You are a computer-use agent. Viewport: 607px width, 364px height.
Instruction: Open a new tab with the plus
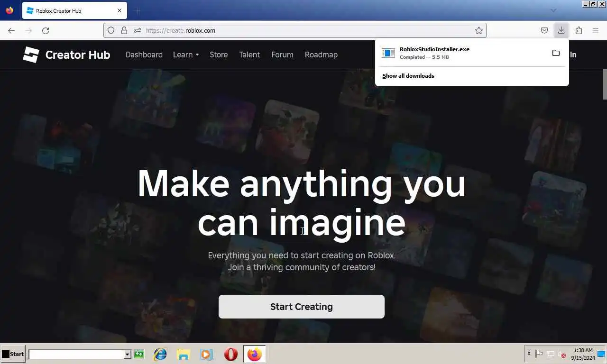(x=138, y=10)
